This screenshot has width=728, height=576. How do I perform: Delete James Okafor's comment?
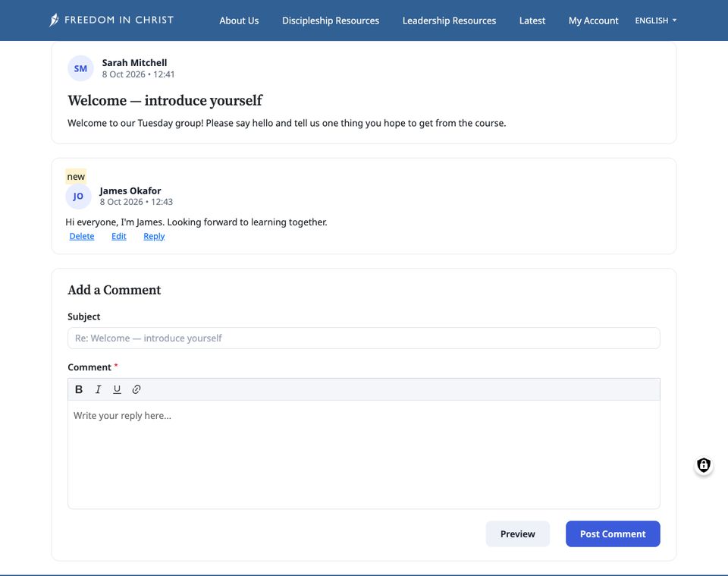coord(82,236)
